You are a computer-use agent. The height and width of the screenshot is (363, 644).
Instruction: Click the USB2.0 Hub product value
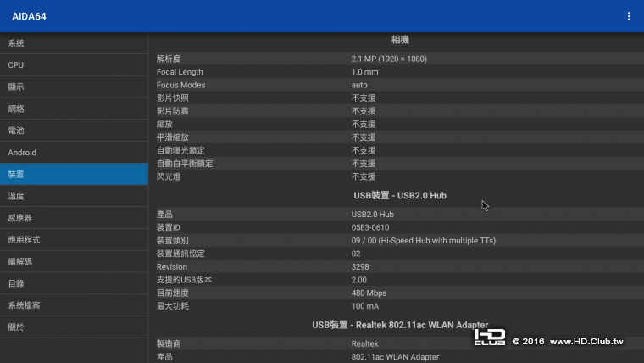point(373,215)
